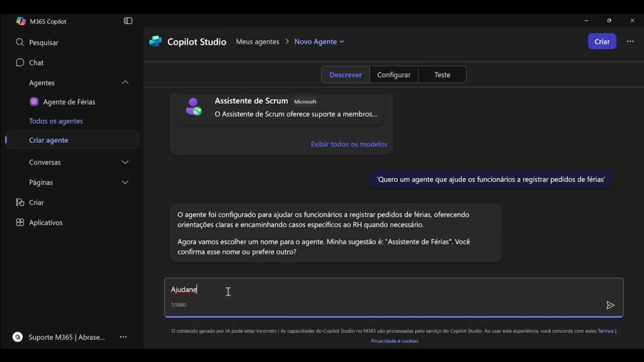Open Privacidade e cookies link
Screen dimensions: 644x362
coord(394,341)
